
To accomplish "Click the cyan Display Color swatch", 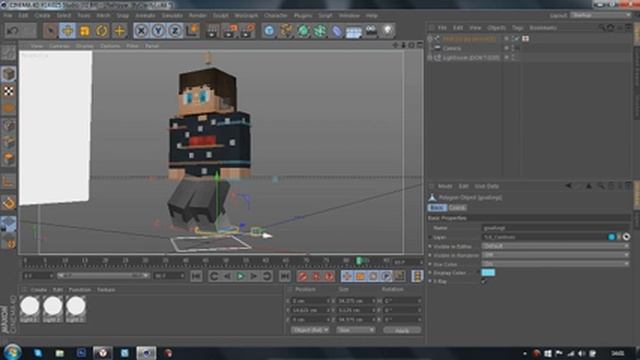I will pos(488,273).
